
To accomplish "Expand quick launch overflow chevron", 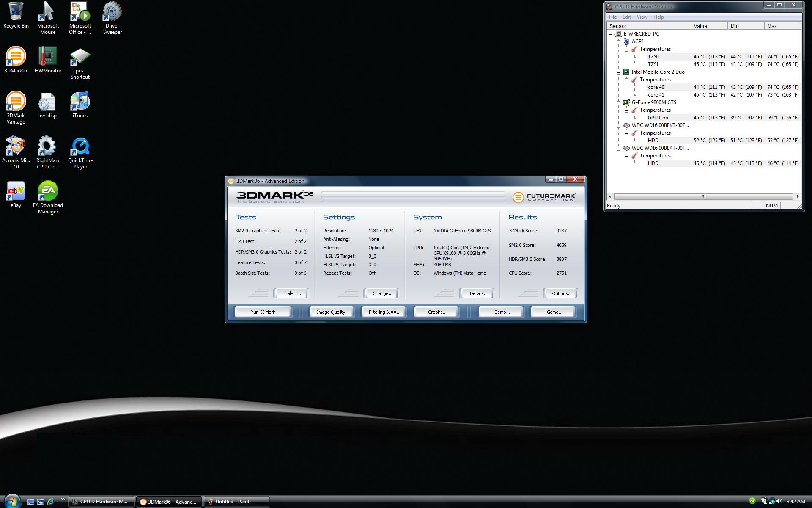I will pos(63,500).
